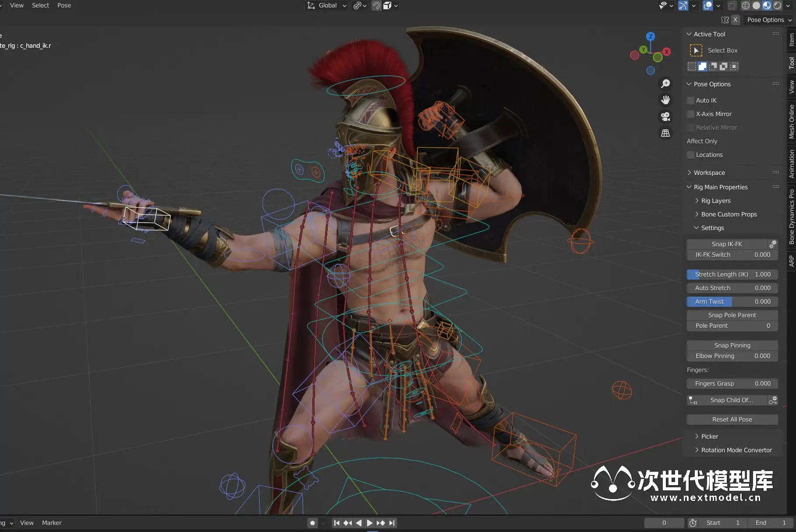Adjust the Arm Twist slider
796x532 pixels.
point(732,301)
